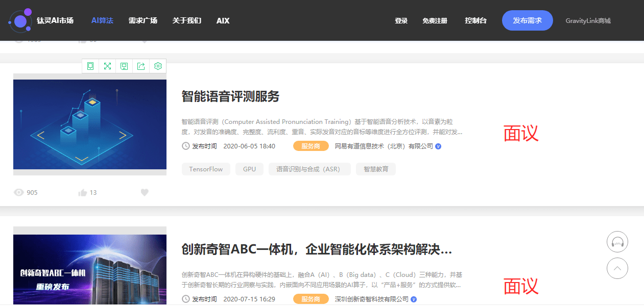Image resolution: width=644 pixels, height=307 pixels.
Task: Open the AIX nav item
Action: [223, 20]
